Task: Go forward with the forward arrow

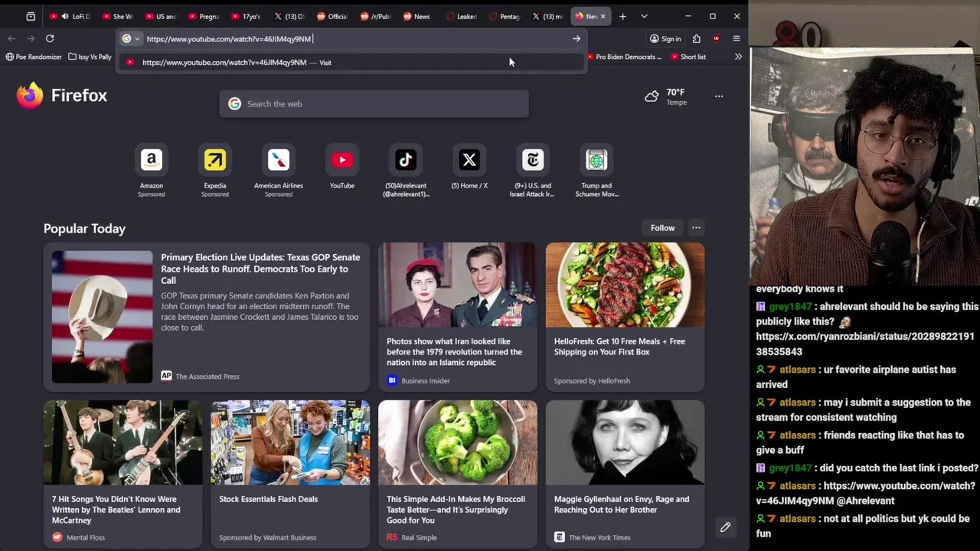Action: coord(31,38)
